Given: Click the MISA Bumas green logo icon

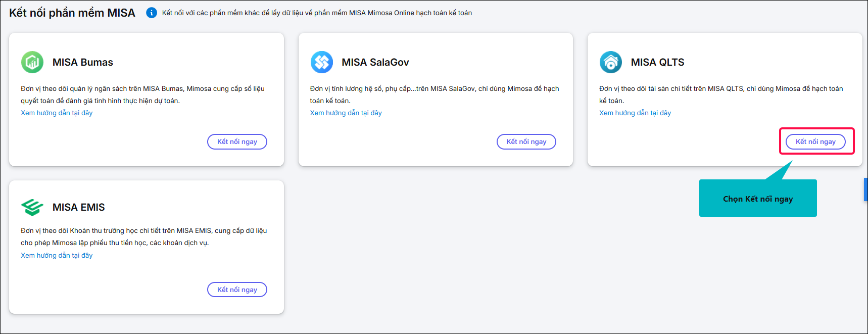Looking at the screenshot, I should 32,62.
